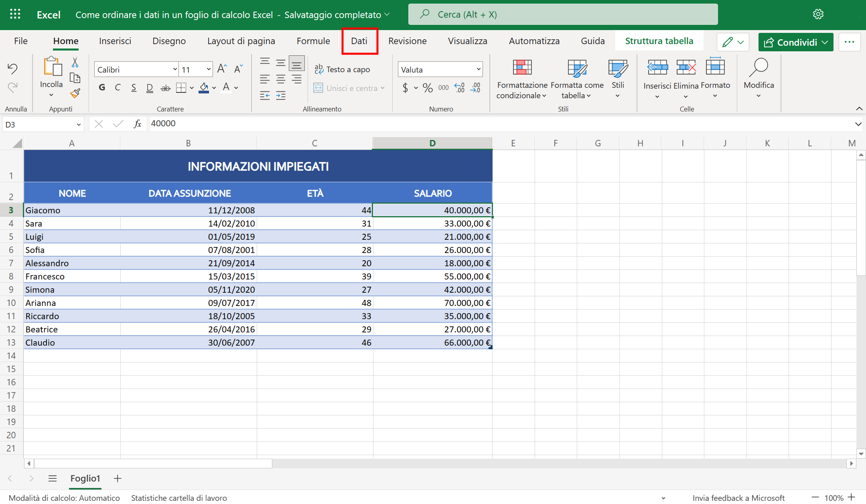Switch to the Dati ribbon tab
The height and width of the screenshot is (504, 866).
click(x=359, y=41)
